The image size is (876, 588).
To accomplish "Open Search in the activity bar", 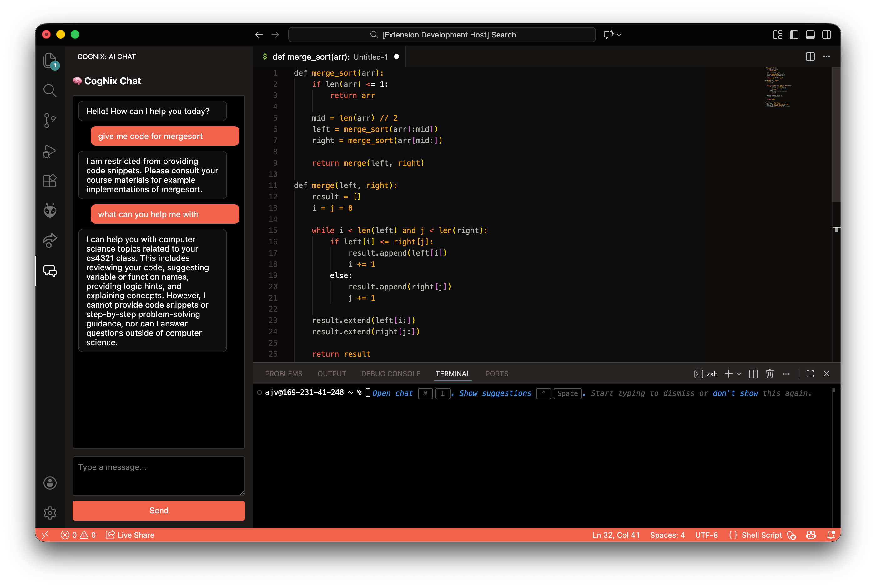I will (49, 90).
